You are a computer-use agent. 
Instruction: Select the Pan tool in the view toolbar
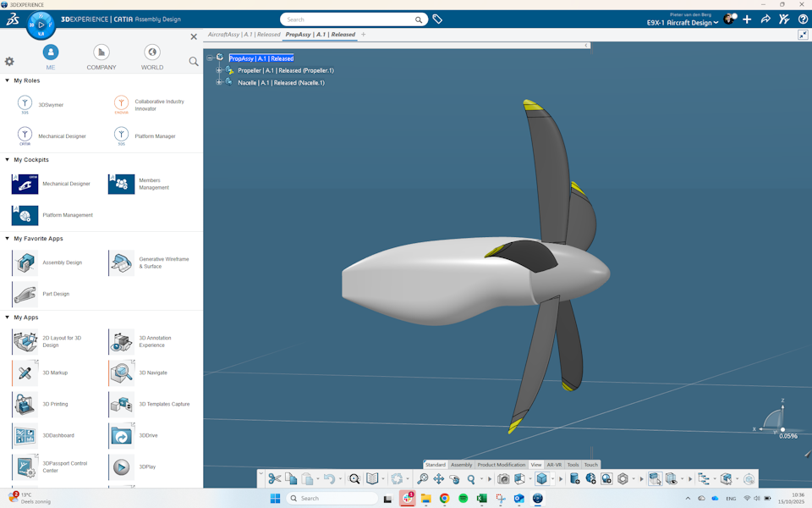click(439, 478)
